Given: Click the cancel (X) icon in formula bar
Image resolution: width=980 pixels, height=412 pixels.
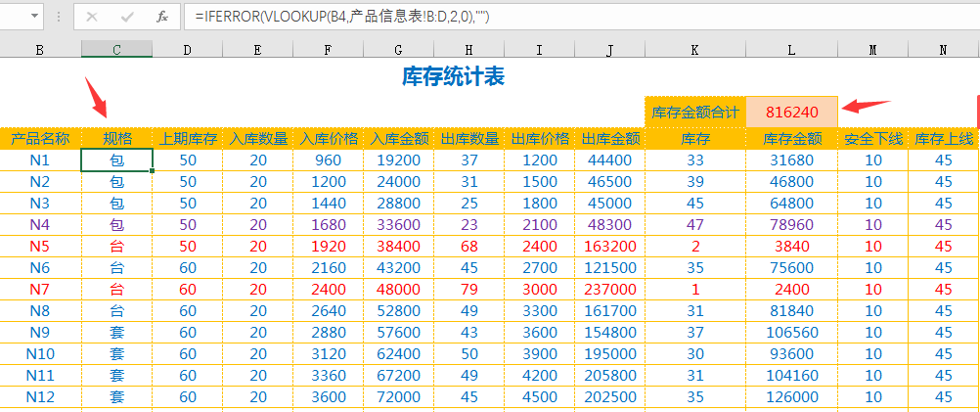Looking at the screenshot, I should click(92, 17).
